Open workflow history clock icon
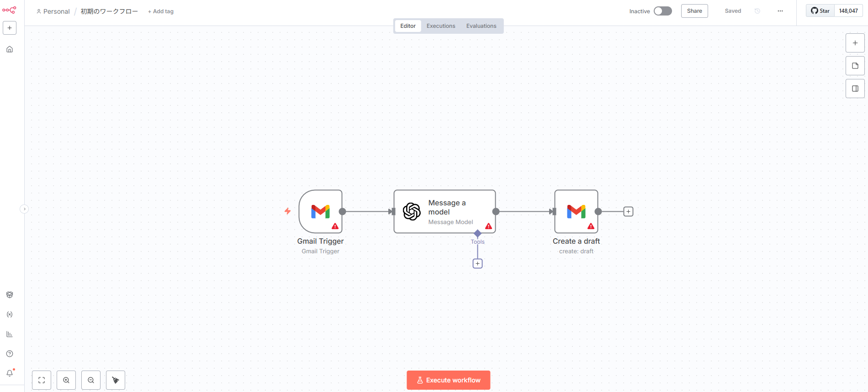868x392 pixels. pos(757,11)
